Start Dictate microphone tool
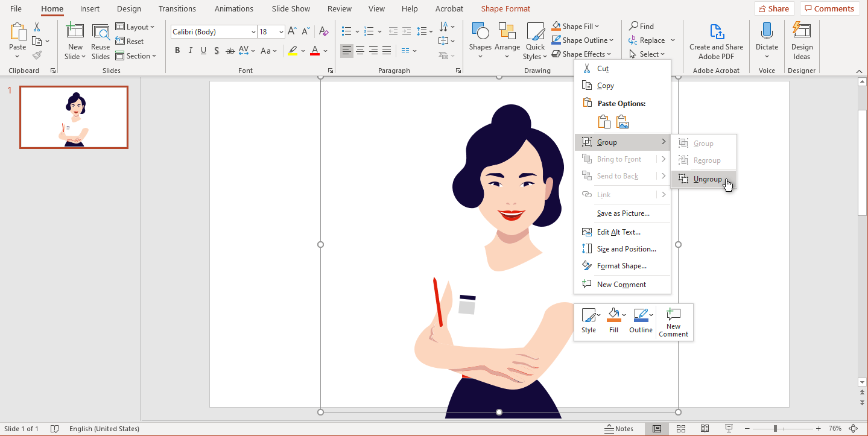Image resolution: width=868 pixels, height=436 pixels. (767, 41)
